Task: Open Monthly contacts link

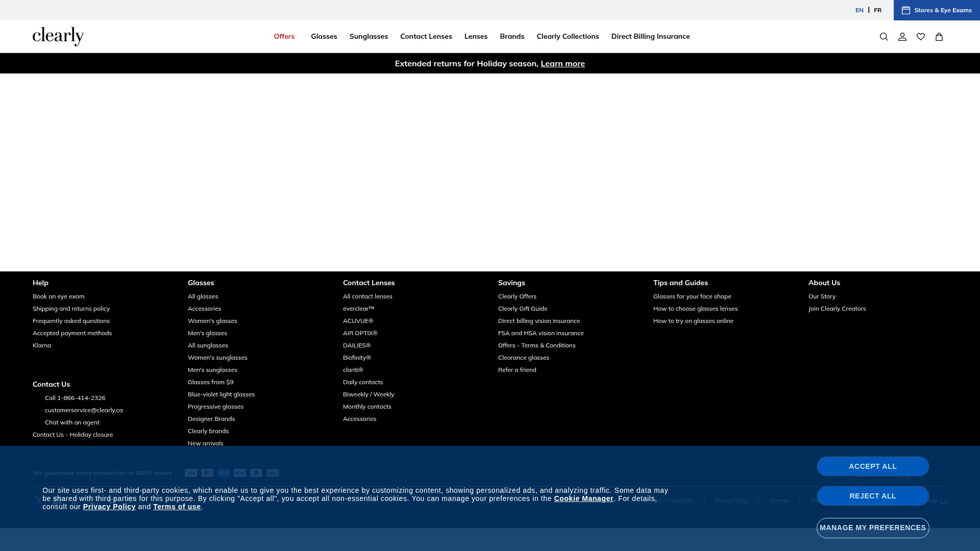Action: pos(367,407)
